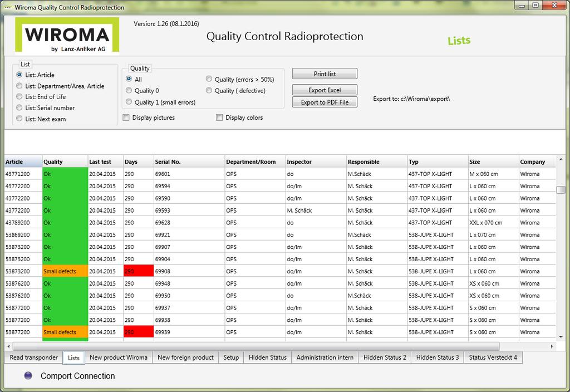The width and height of the screenshot is (570, 392).
Task: Sort by the Last test column header
Action: 105,162
